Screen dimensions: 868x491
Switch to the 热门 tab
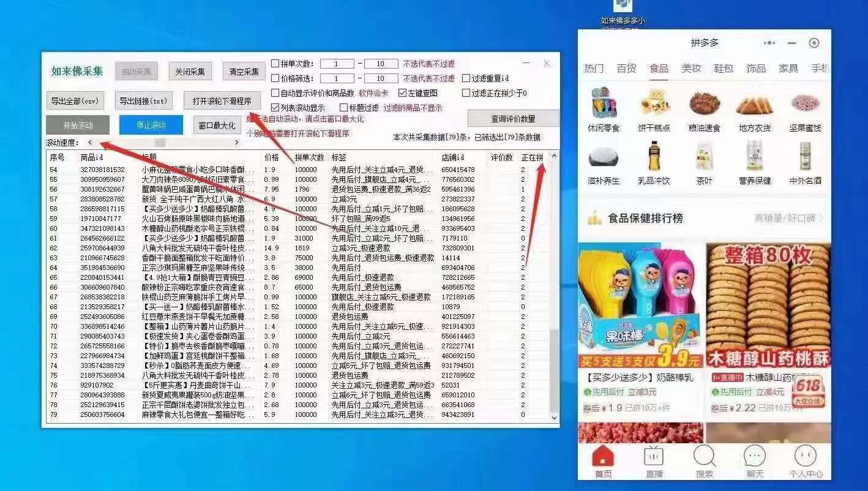point(594,68)
